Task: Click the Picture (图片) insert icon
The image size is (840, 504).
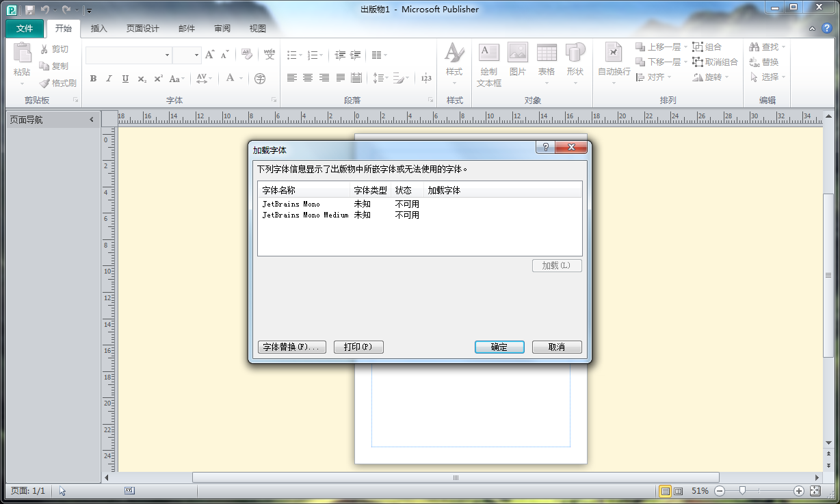Action: [518, 53]
